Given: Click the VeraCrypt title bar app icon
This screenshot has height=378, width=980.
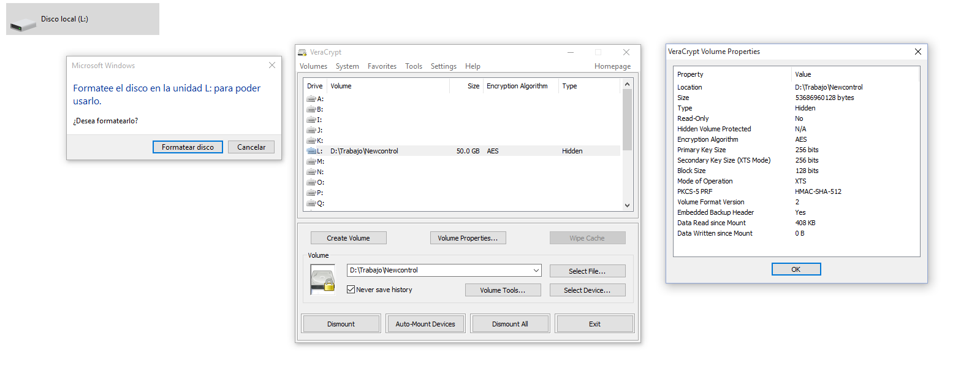Looking at the screenshot, I should [x=302, y=52].
